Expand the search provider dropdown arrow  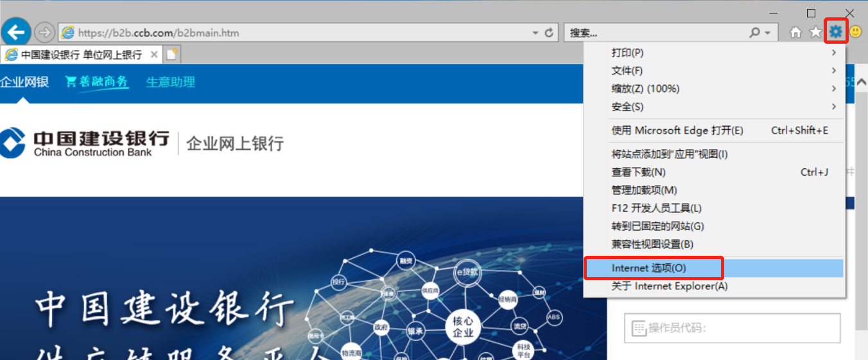point(768,33)
